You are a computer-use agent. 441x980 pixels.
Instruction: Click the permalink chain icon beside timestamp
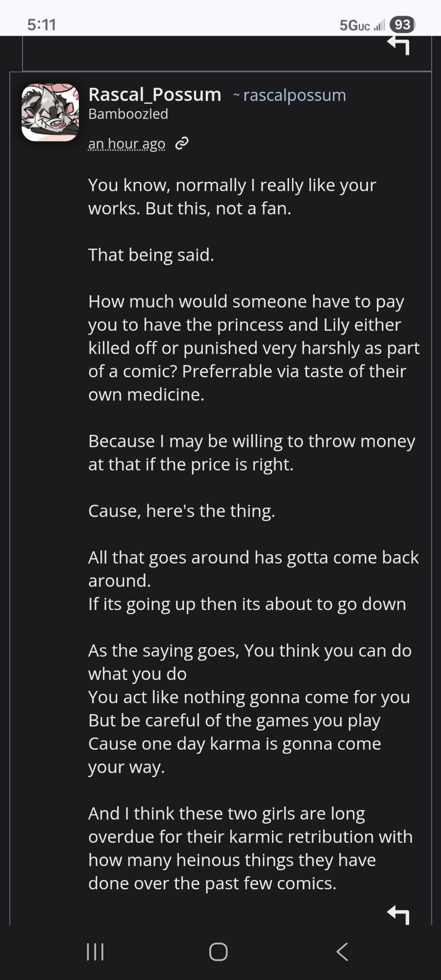point(182,144)
